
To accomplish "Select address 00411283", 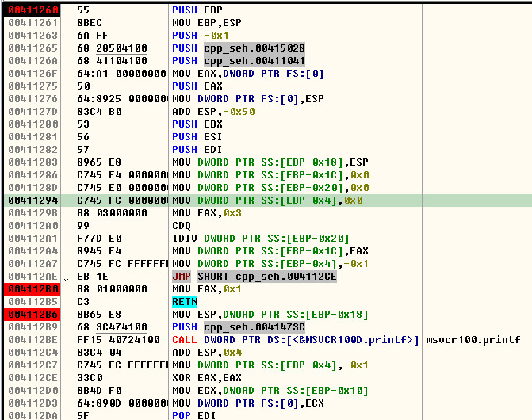I will tap(33, 162).
